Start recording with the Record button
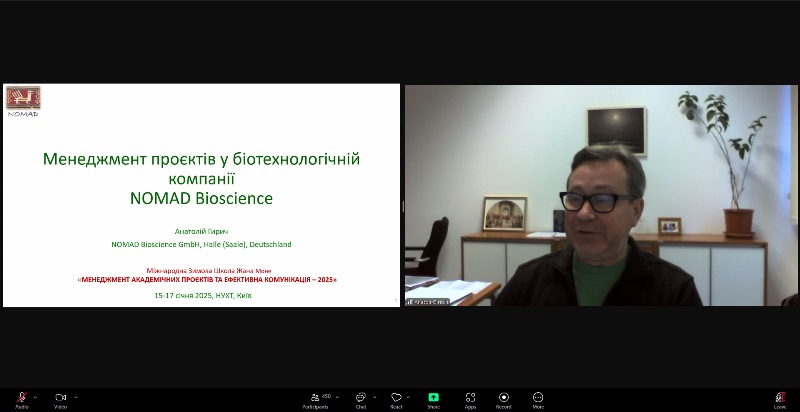This screenshot has height=412, width=800. pos(504,400)
